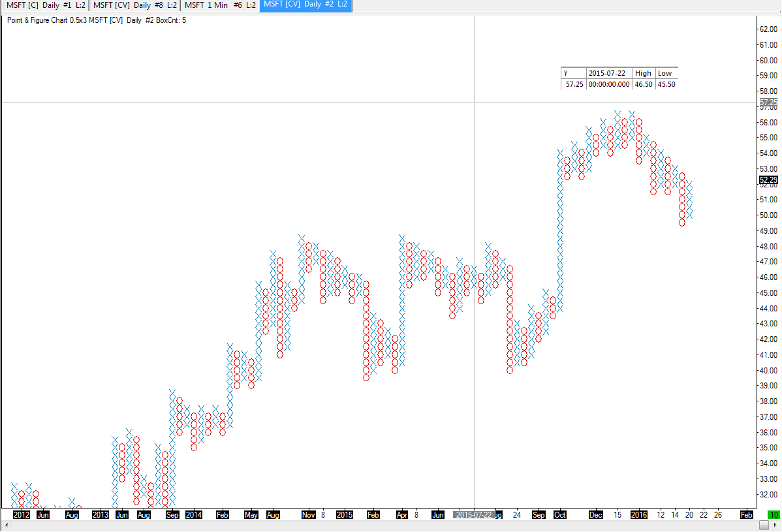Click the 32.00 price level on the axis
Image resolution: width=782 pixels, height=532 pixels.
[768, 494]
